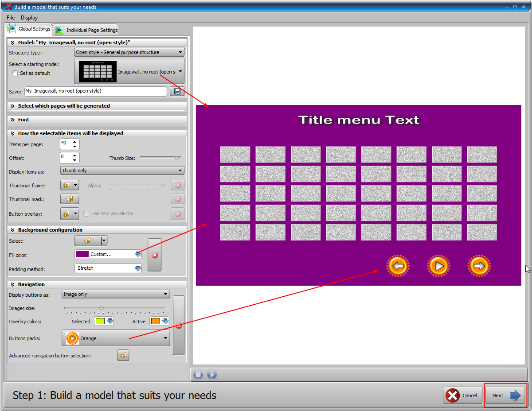Decrease Offset value

(x=74, y=161)
